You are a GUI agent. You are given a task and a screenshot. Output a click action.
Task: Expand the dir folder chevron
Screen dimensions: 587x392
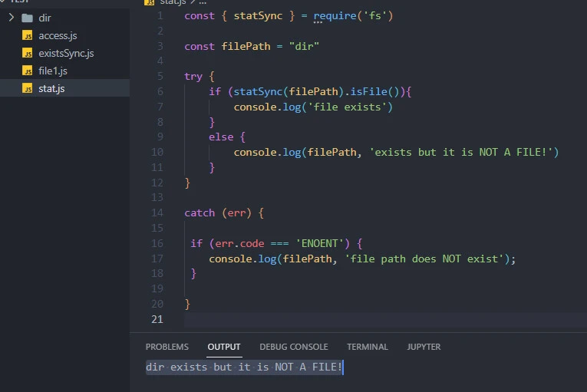coord(12,18)
